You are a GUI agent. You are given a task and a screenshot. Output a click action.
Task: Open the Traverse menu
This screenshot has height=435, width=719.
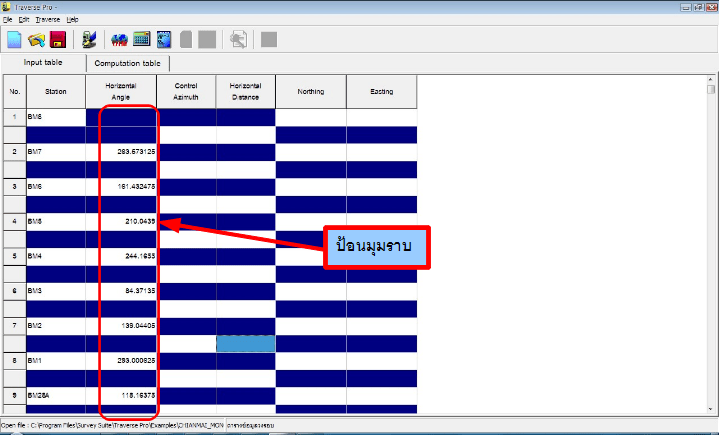pos(48,20)
